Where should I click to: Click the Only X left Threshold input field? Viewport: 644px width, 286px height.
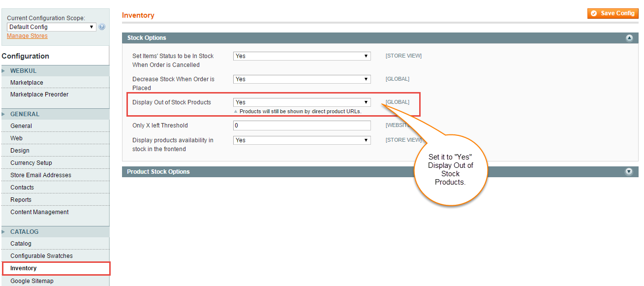pos(302,125)
